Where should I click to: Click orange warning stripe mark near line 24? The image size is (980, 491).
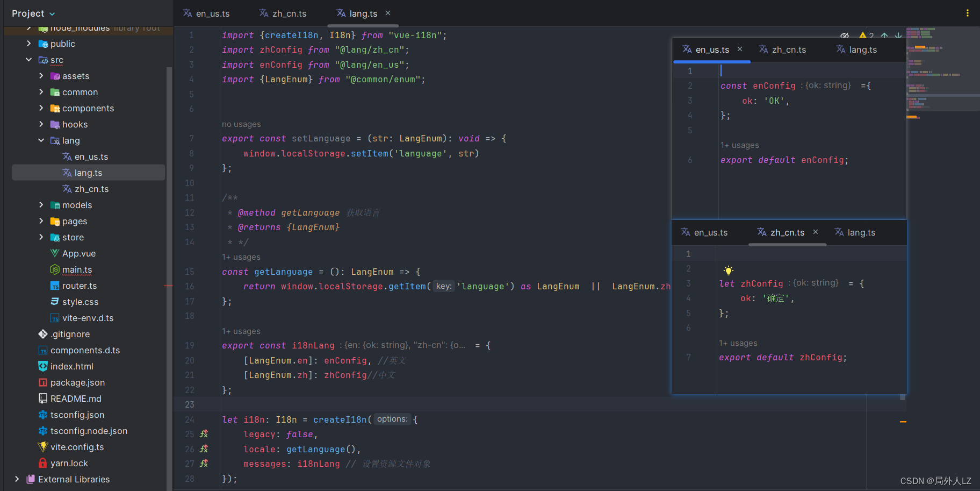903,422
